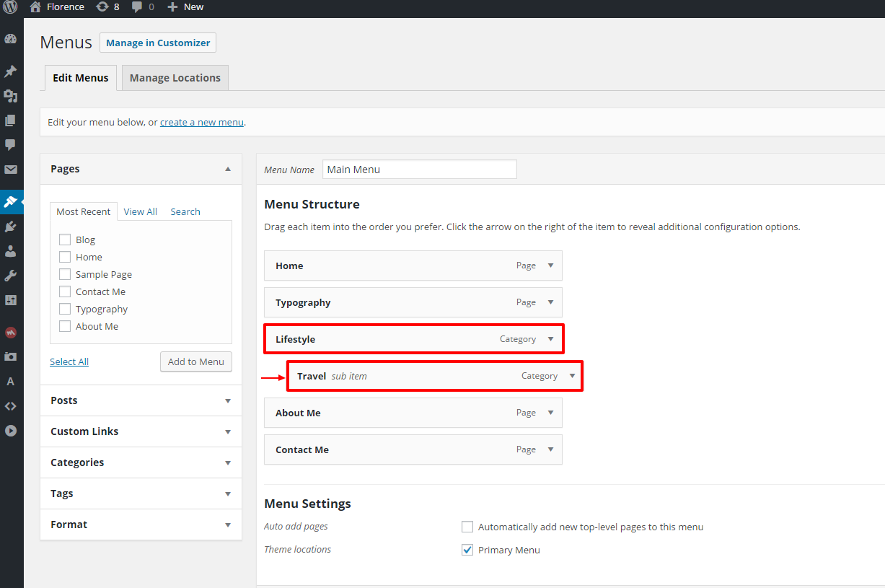Open Comments via the sidebar speech bubble
The image size is (885, 588).
pos(11,145)
